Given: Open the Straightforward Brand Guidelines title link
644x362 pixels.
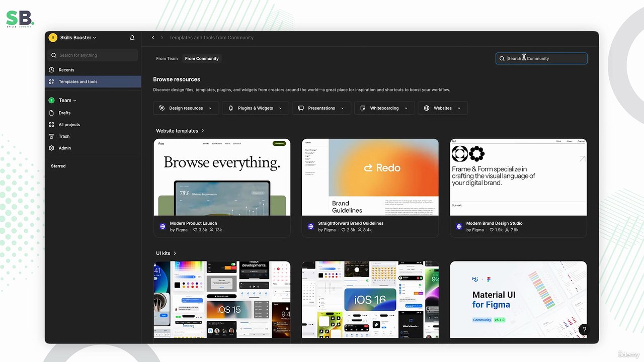Looking at the screenshot, I should (351, 223).
